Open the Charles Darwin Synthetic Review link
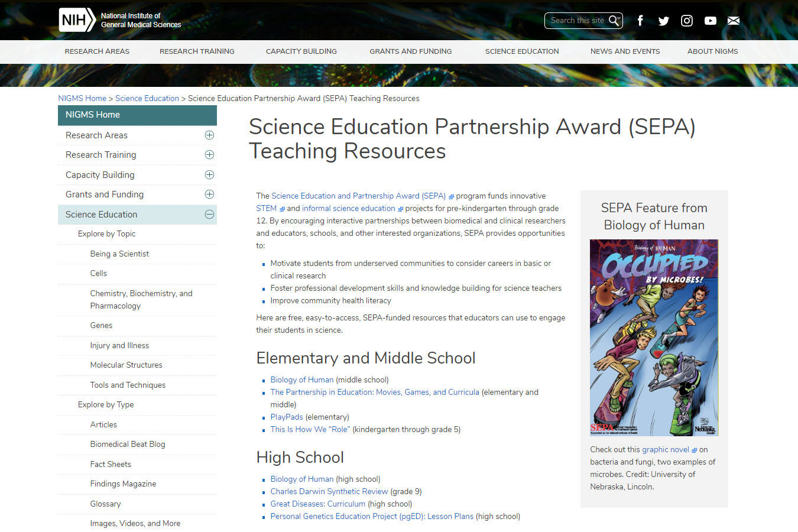The image size is (798, 532). 329,491
